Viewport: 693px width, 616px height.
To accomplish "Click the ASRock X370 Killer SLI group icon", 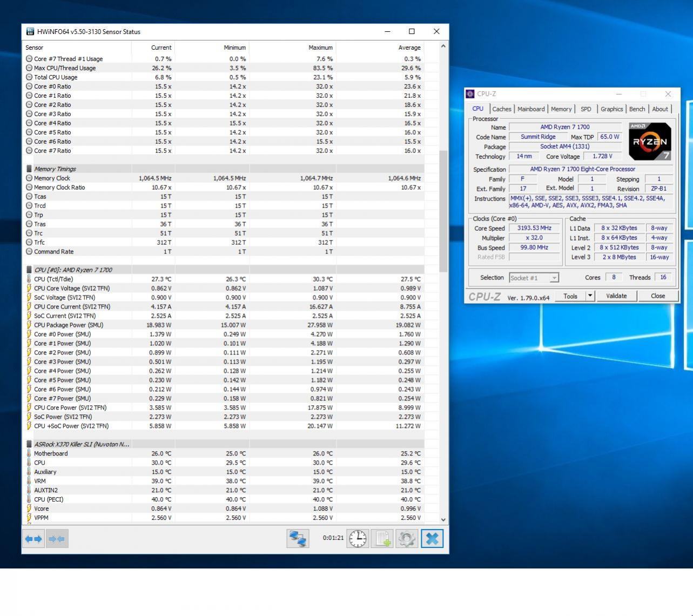I will point(29,444).
